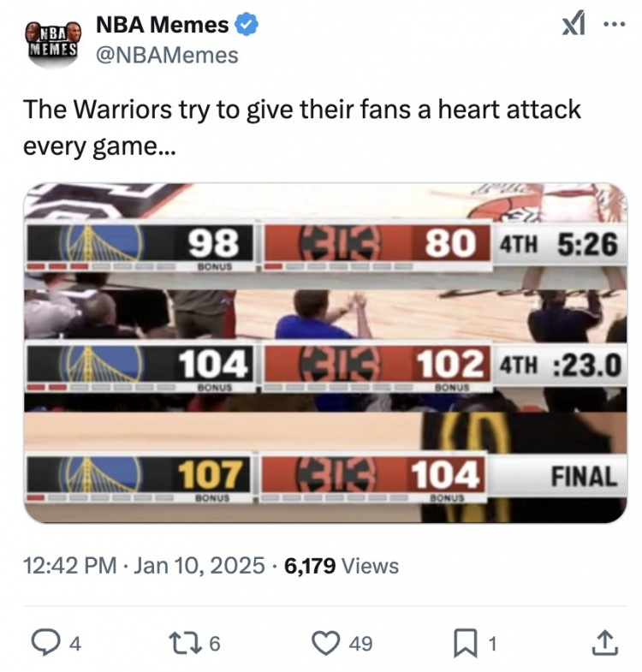Open the NBA Memes profile avatar

[x=53, y=40]
